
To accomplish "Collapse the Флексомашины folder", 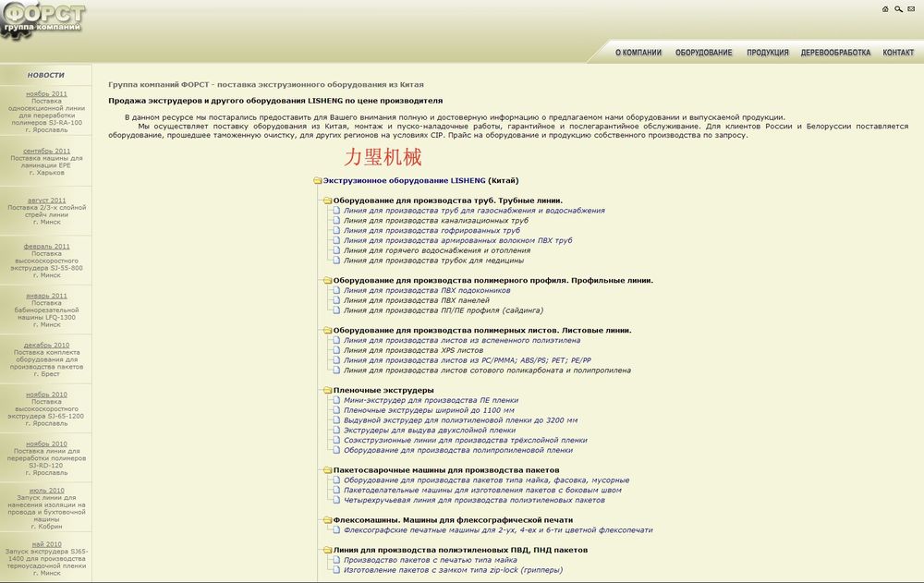I will click(328, 520).
